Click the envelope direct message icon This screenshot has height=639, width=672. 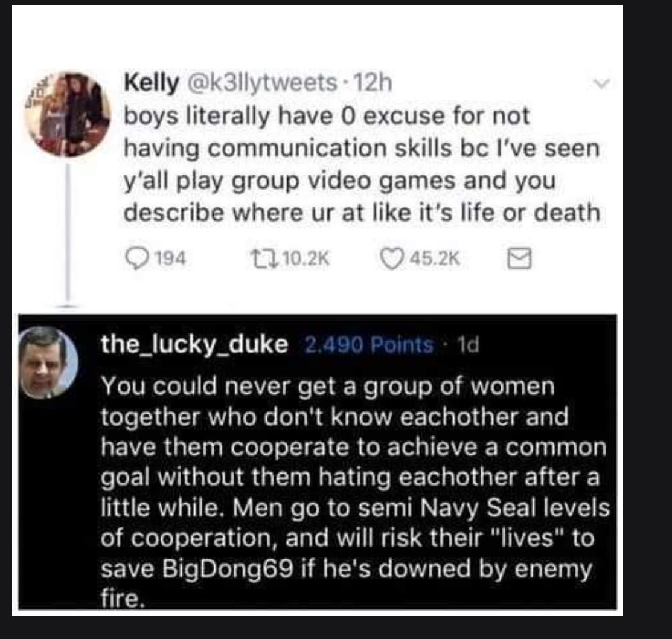[x=519, y=259]
